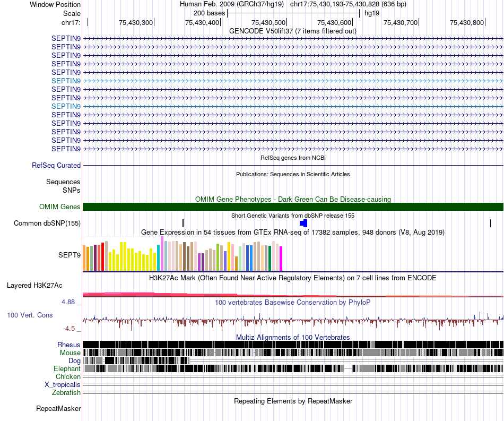Click the 75,430,600 ruler position
504x421 pixels.
click(x=334, y=22)
